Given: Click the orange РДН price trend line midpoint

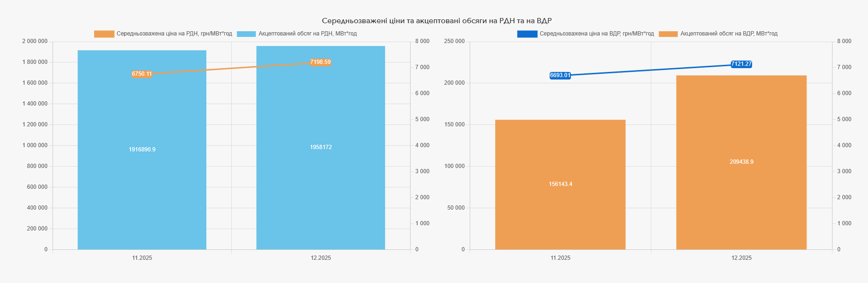Looking at the screenshot, I should click(x=231, y=68).
